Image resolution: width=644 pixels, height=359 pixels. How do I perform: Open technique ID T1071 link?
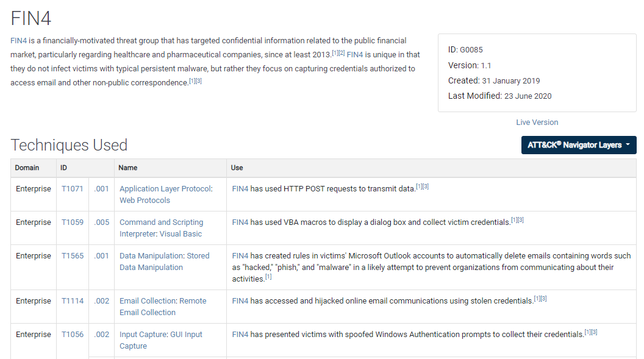pyautogui.click(x=73, y=189)
